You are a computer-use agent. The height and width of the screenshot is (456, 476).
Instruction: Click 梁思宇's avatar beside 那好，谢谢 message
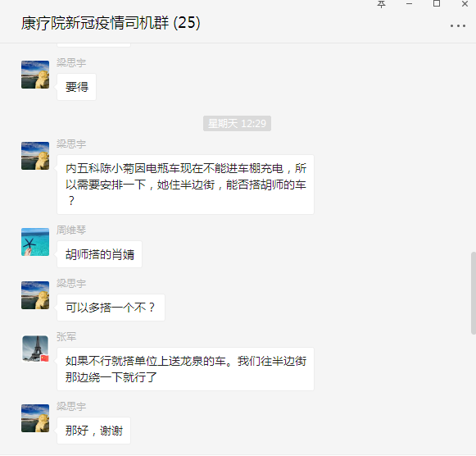[35, 418]
